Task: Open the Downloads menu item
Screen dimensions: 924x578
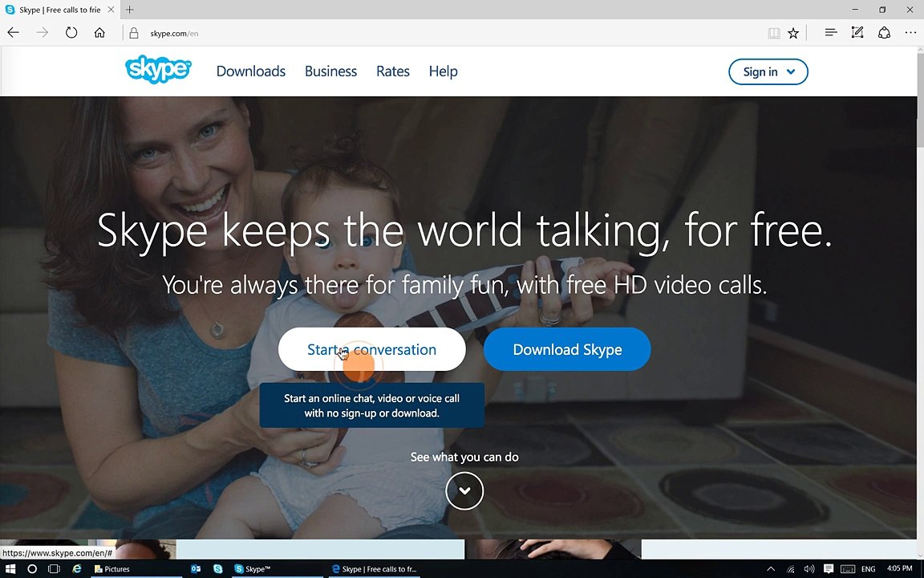Action: tap(250, 71)
